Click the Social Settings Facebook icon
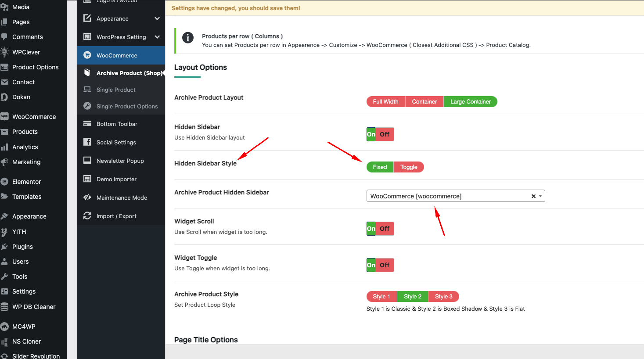 tap(87, 142)
